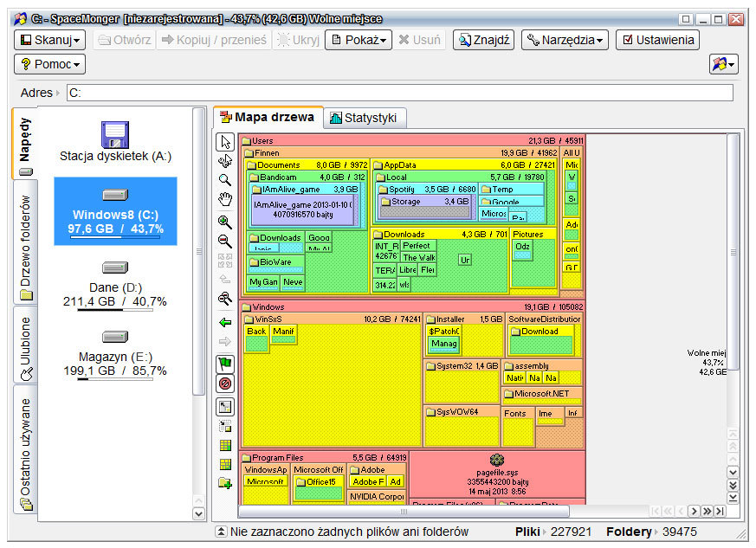Select the Stacja dyskietek (A:) floppy drive
This screenshot has width=756, height=548.
pyautogui.click(x=115, y=142)
